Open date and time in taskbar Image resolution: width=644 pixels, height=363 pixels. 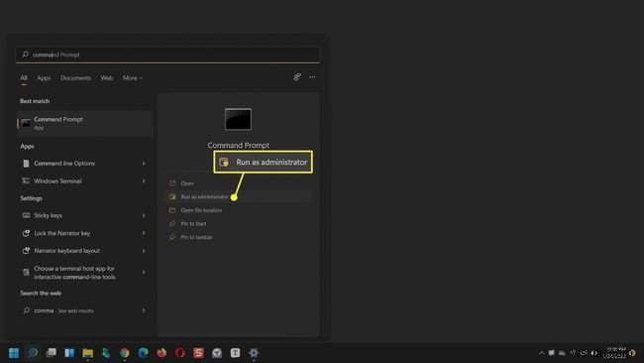pyautogui.click(x=615, y=352)
